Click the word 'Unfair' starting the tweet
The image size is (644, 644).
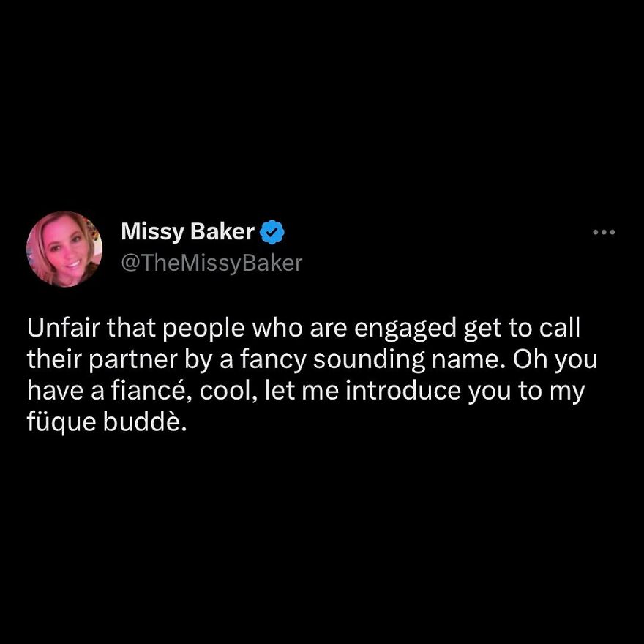point(64,328)
